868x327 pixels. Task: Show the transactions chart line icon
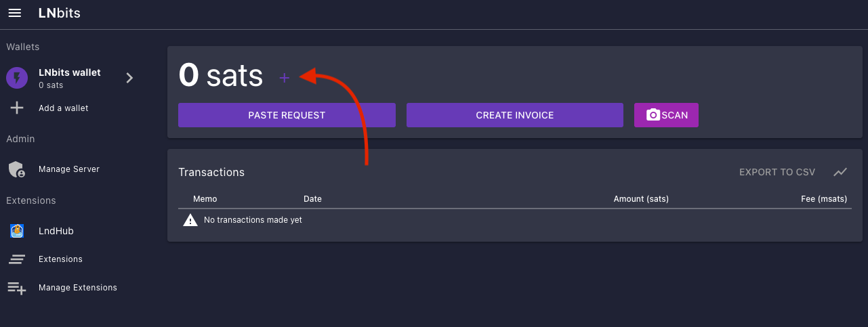coord(840,172)
